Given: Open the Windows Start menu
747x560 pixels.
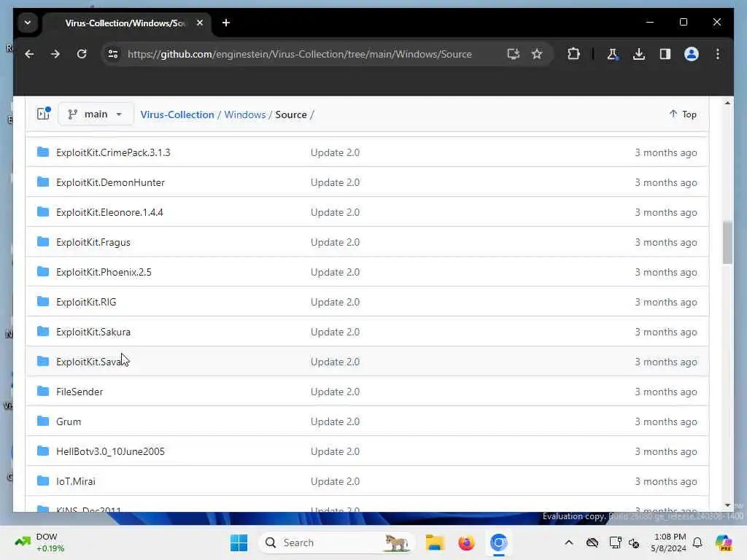Looking at the screenshot, I should pyautogui.click(x=239, y=542).
